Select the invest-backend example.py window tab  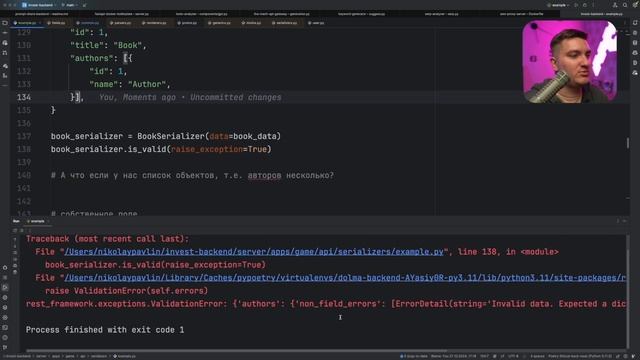601,14
